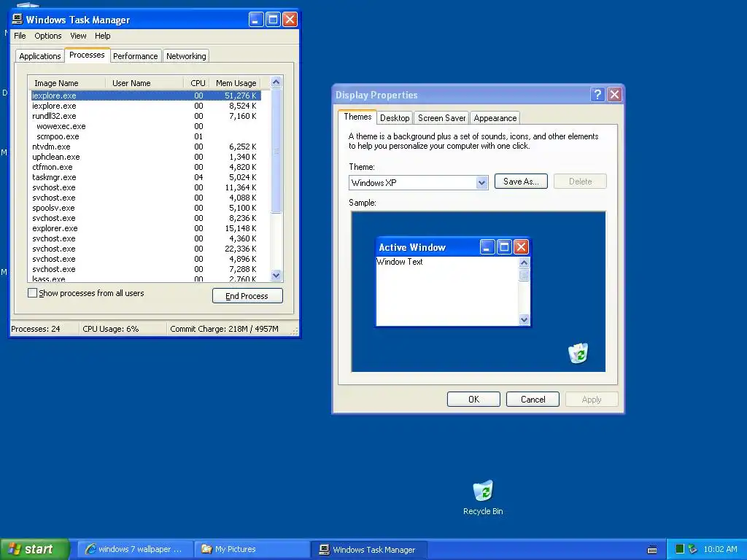Open the File menu in Task Manager
This screenshot has height=560, width=747.
click(20, 36)
